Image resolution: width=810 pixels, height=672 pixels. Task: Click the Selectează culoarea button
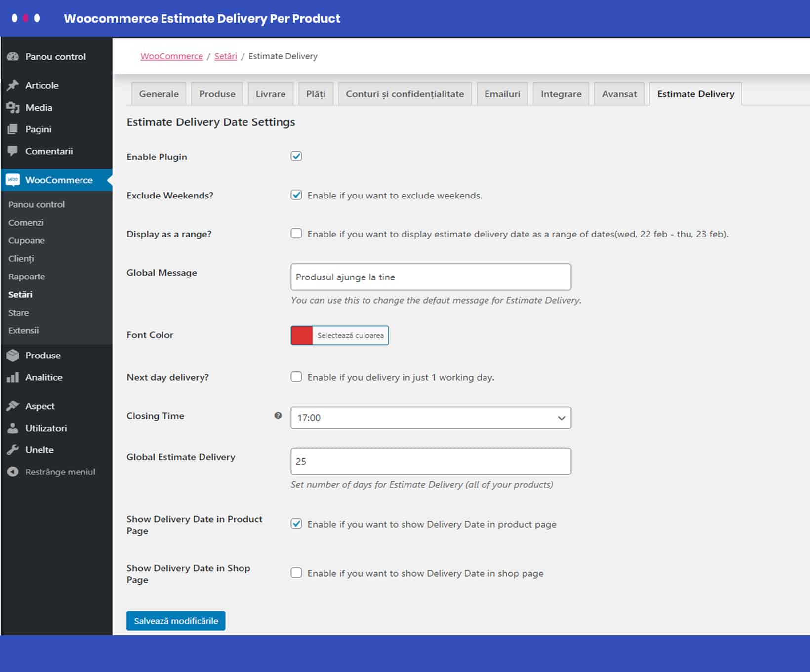(x=351, y=335)
